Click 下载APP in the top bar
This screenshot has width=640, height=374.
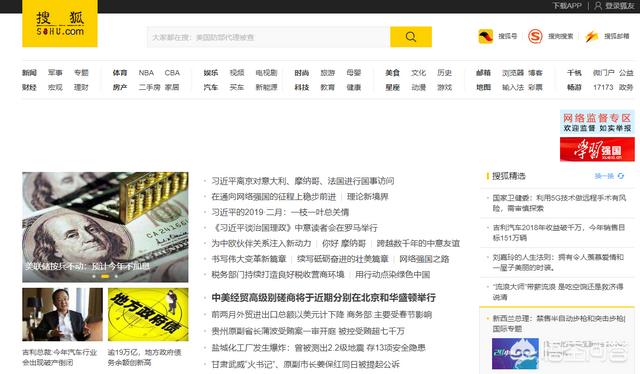pyautogui.click(x=567, y=6)
